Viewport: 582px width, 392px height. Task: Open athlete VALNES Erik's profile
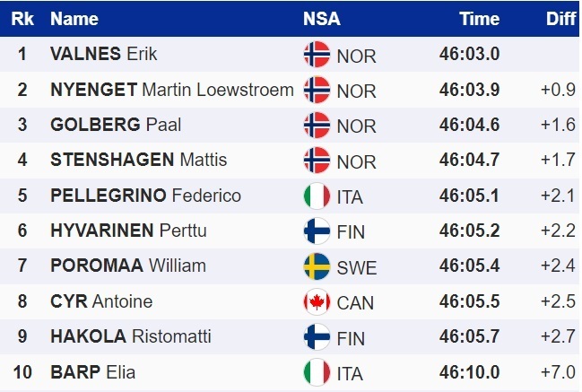(x=104, y=54)
